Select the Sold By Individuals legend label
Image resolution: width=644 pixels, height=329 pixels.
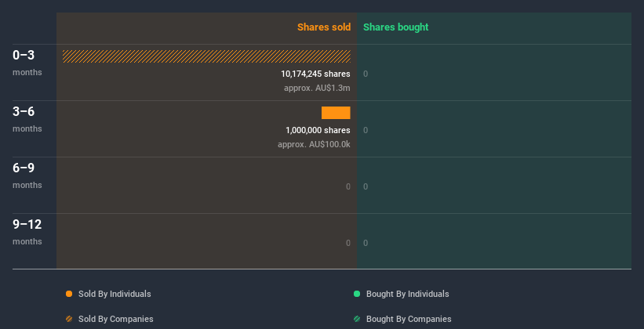pos(115,294)
